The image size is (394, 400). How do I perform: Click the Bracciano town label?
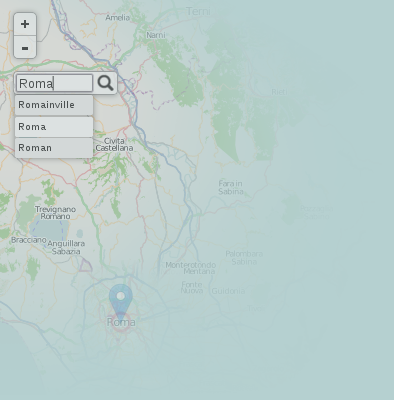[x=29, y=240]
